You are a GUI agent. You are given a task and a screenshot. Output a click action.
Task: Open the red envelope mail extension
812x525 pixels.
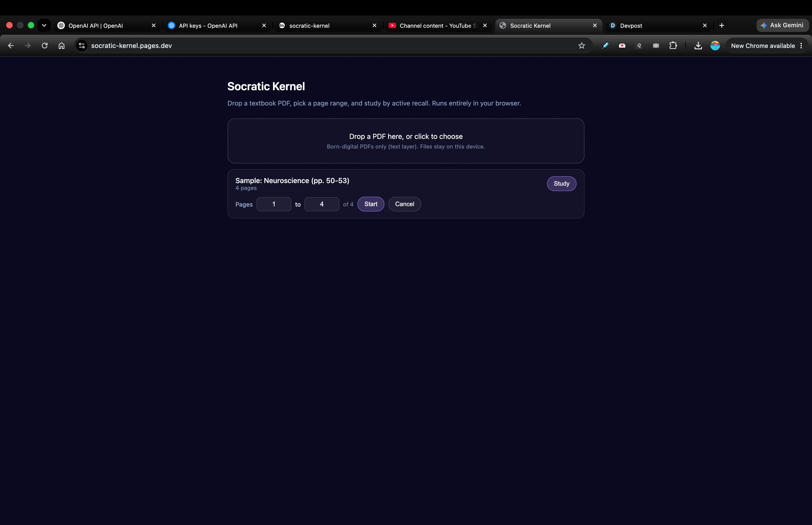pyautogui.click(x=622, y=46)
